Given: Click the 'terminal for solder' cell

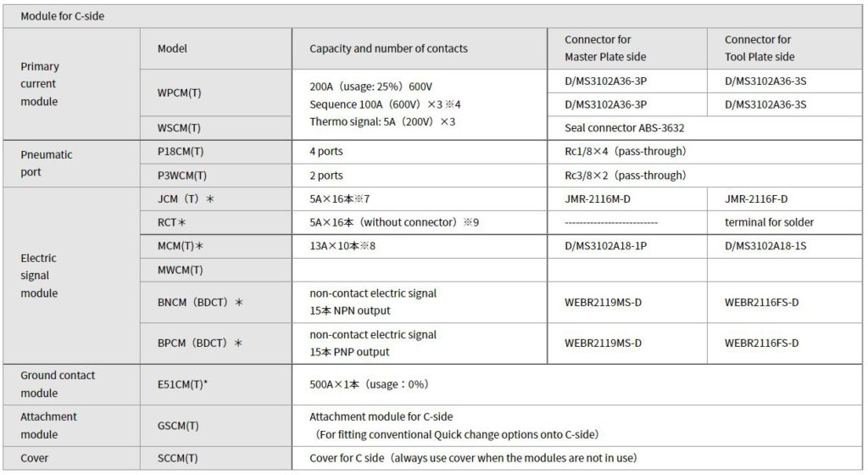Looking at the screenshot, I should click(784, 222).
